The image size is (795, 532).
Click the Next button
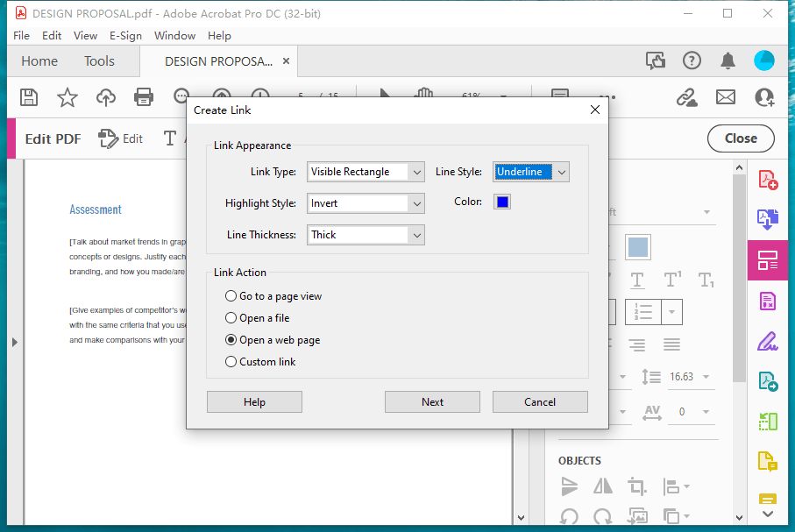pos(432,401)
